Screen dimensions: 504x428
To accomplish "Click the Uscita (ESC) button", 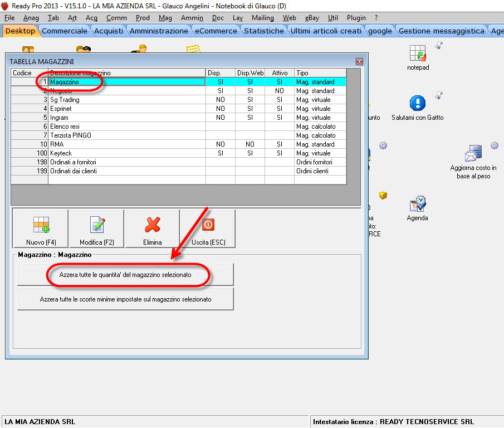I will (208, 229).
